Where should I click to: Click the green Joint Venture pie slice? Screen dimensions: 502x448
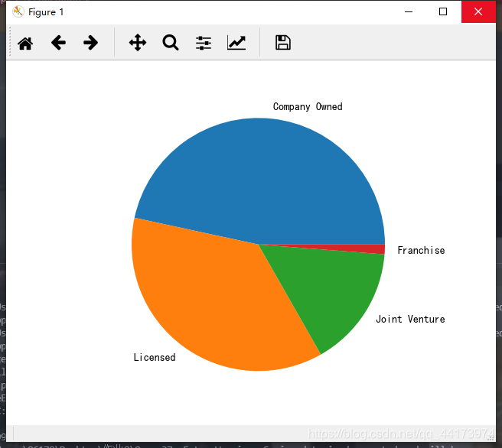coord(330,291)
